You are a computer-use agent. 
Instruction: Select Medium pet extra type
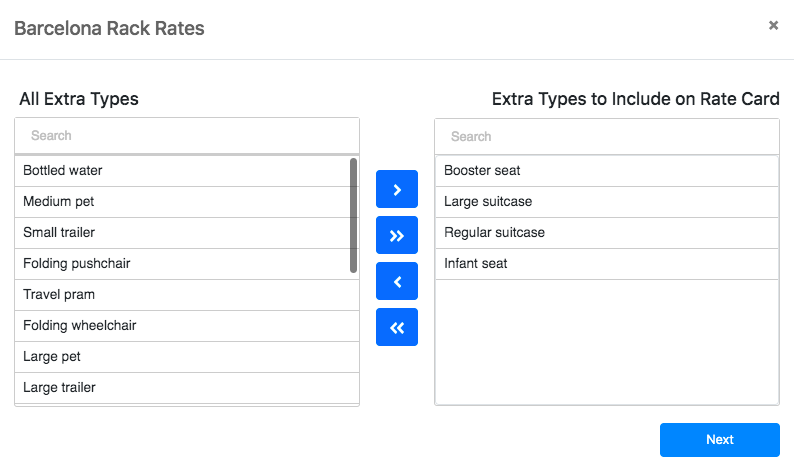point(182,202)
